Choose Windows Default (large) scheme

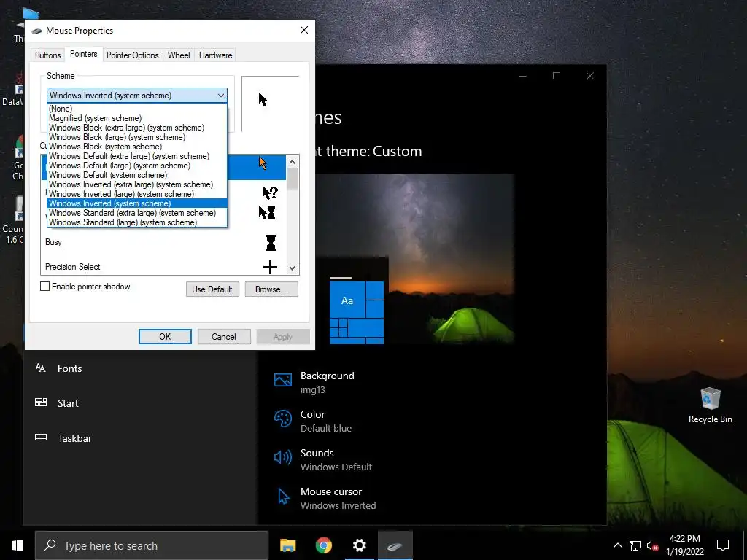pos(137,166)
